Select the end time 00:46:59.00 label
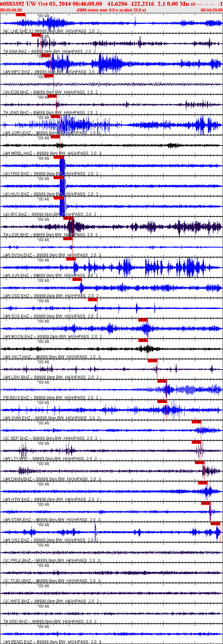Image resolution: width=223 pixels, height=644 pixels. click(x=212, y=10)
